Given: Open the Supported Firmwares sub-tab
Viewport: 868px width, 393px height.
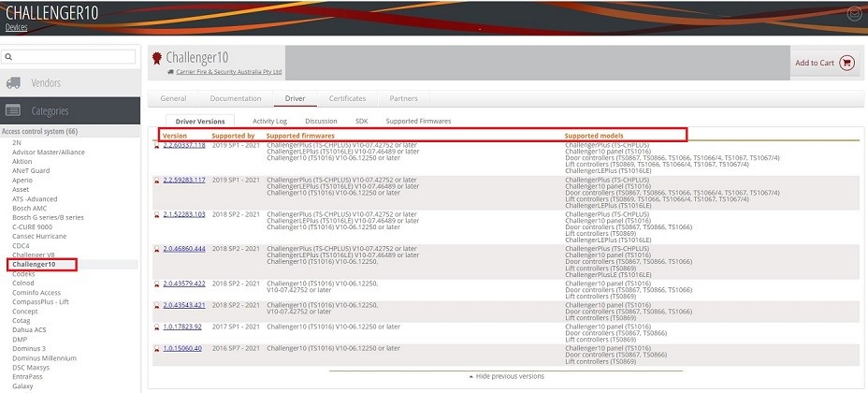Looking at the screenshot, I should click(418, 122).
